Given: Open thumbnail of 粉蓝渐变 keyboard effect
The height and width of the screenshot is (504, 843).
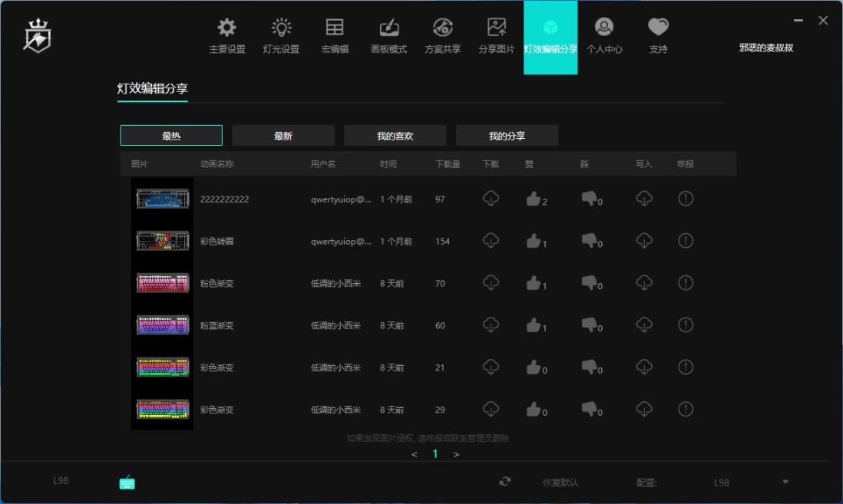Looking at the screenshot, I should click(162, 325).
